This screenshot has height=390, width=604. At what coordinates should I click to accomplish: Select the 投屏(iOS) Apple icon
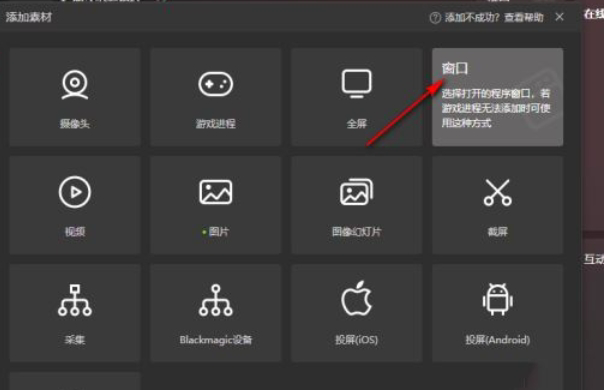tap(357, 298)
